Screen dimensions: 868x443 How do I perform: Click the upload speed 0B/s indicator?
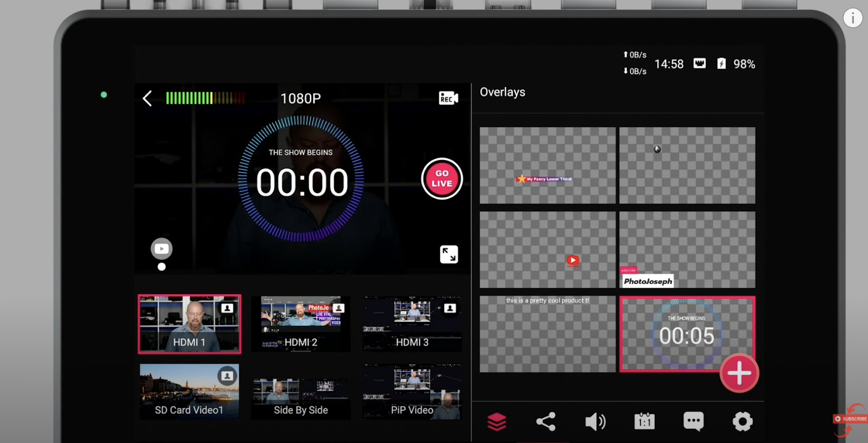coord(635,55)
